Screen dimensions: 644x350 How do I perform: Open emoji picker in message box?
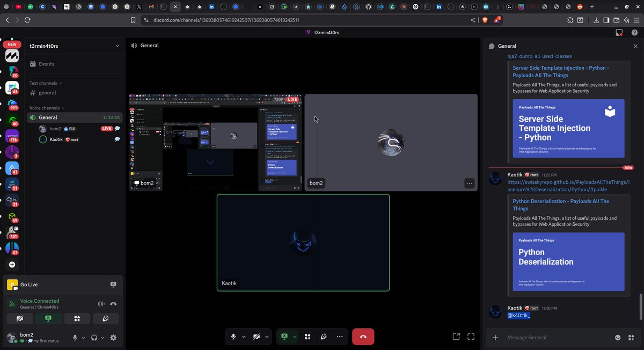click(618, 338)
